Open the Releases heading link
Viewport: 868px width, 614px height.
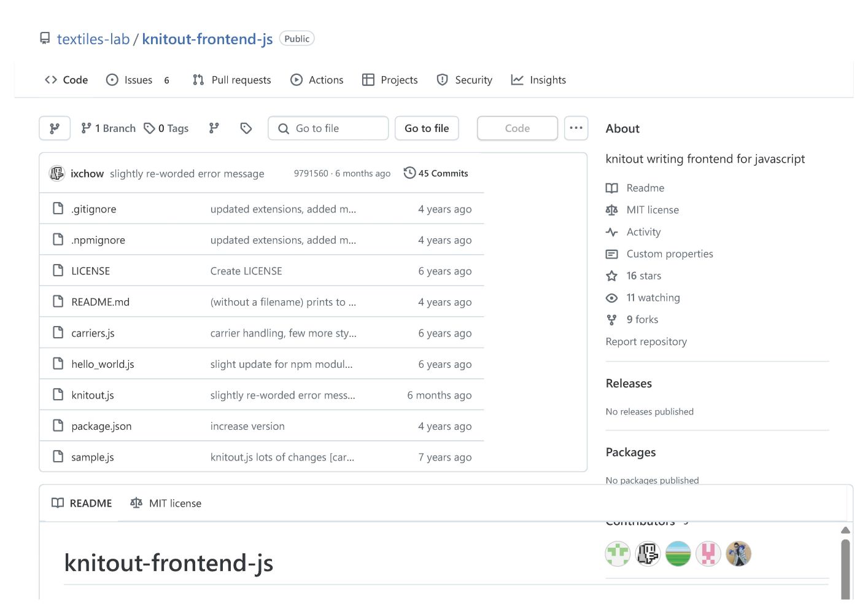click(x=629, y=384)
